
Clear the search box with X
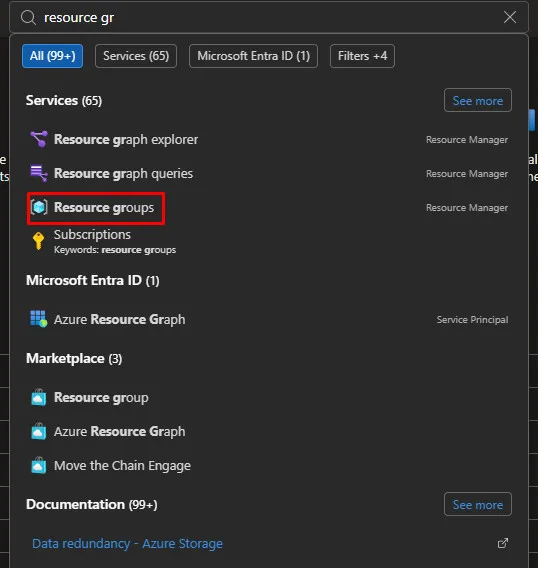pos(510,17)
